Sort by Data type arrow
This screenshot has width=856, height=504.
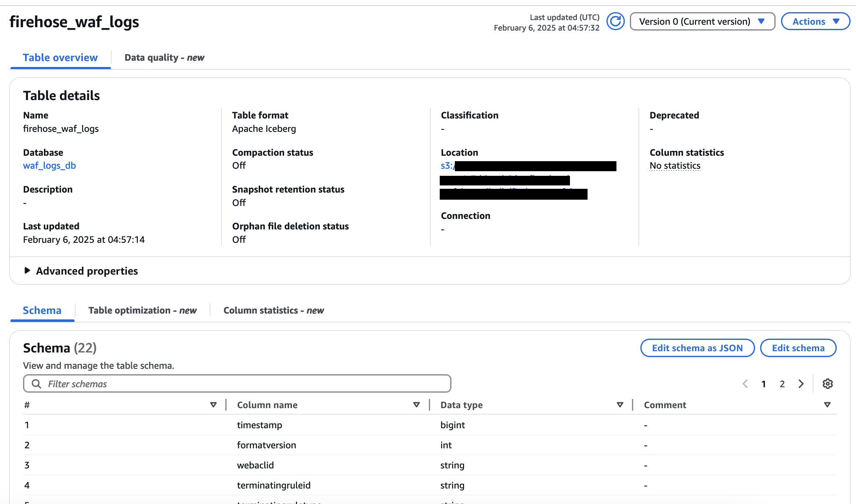coord(620,405)
